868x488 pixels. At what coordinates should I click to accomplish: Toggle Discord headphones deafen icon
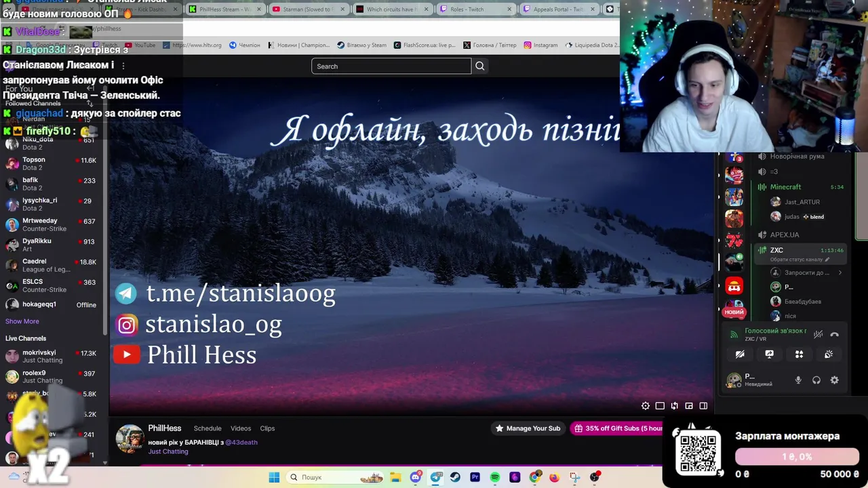816,380
